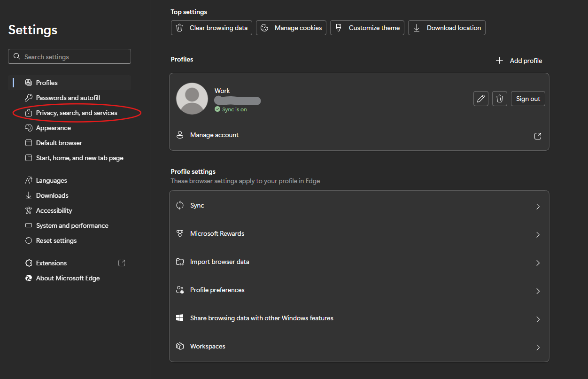Click the magnifier icon in Search settings
This screenshot has width=588, height=379.
[x=17, y=56]
